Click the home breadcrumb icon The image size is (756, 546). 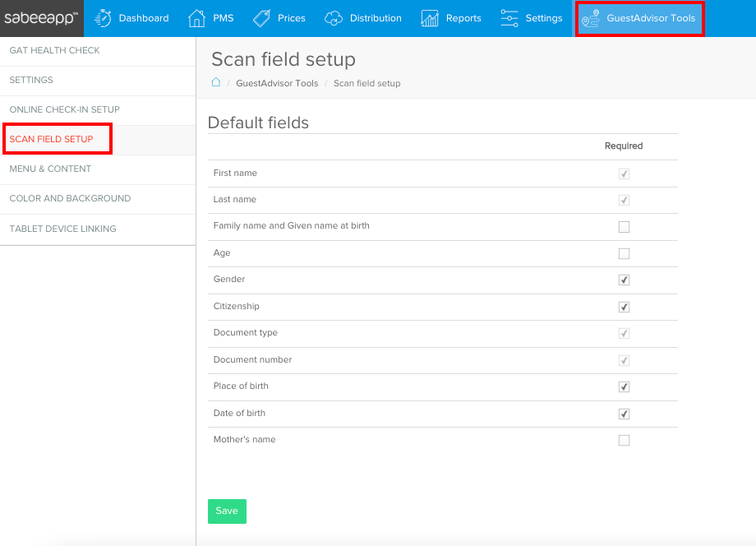215,82
